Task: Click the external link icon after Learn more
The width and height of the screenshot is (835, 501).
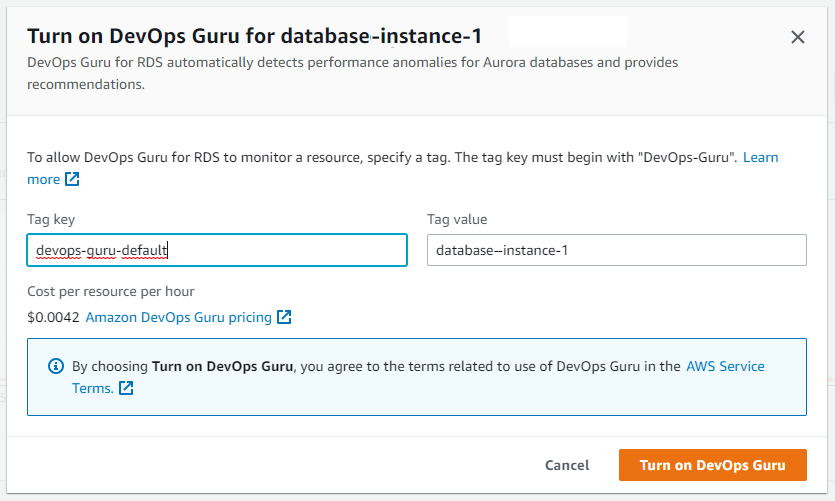Action: click(x=72, y=180)
